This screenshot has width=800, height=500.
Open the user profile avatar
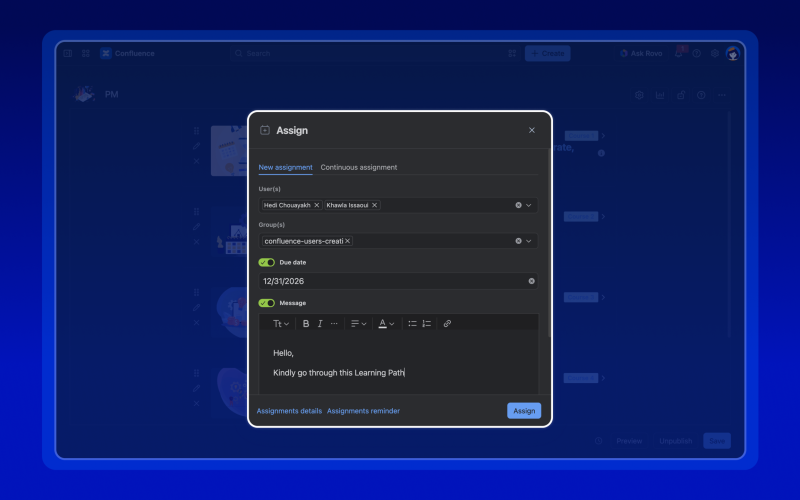tap(733, 53)
